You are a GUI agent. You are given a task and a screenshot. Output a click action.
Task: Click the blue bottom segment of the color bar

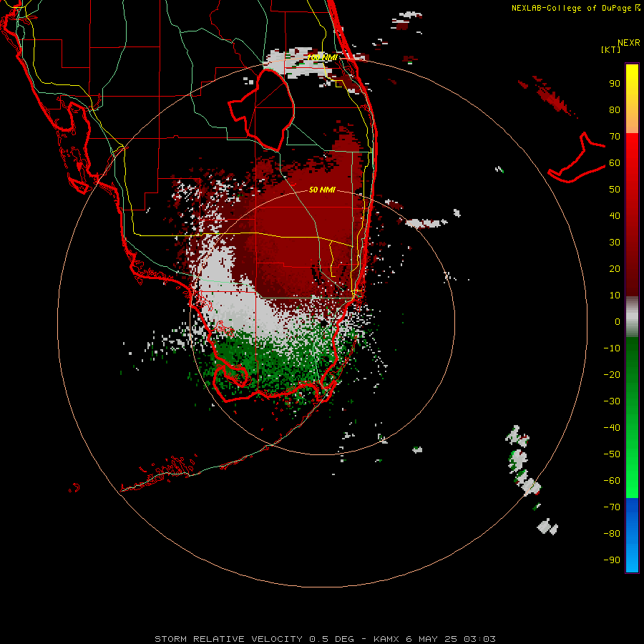pyautogui.click(x=632, y=535)
